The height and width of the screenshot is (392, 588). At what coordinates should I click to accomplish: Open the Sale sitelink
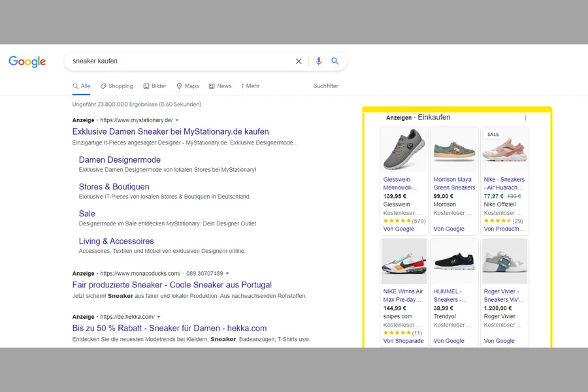click(87, 214)
